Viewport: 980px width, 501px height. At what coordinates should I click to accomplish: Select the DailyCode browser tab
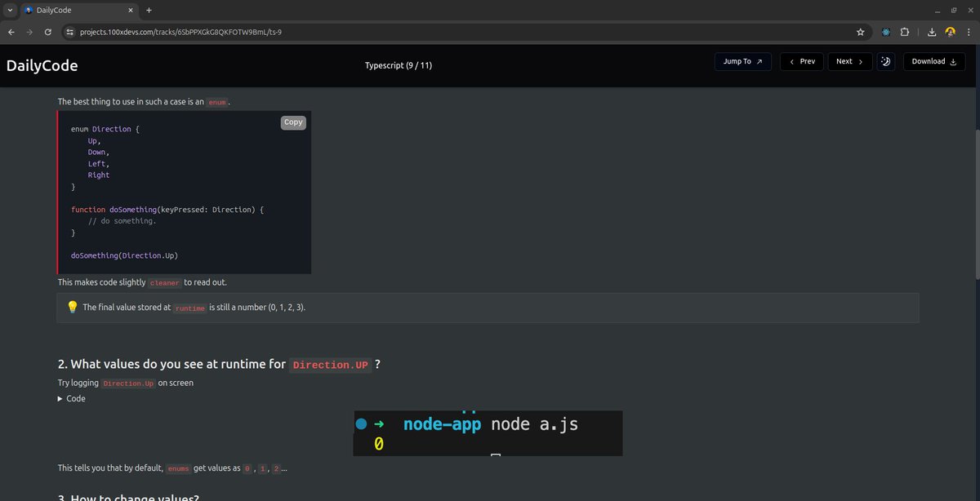(78, 10)
